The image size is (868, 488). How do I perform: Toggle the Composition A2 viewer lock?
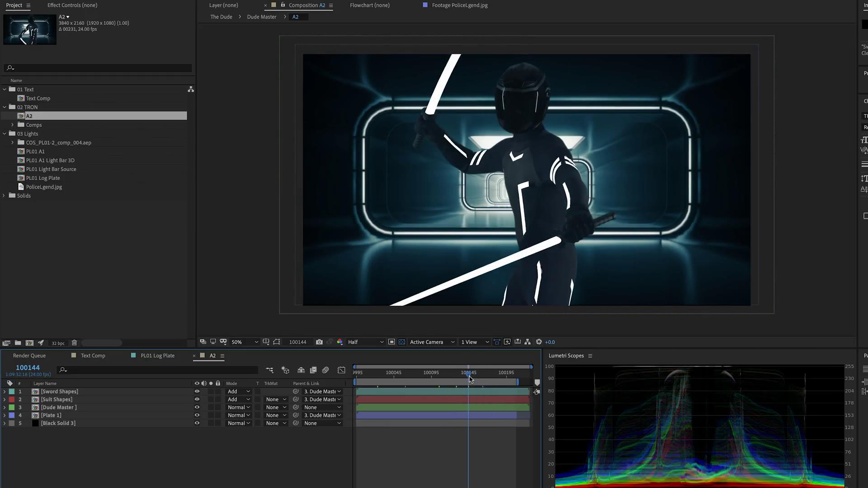pyautogui.click(x=283, y=5)
